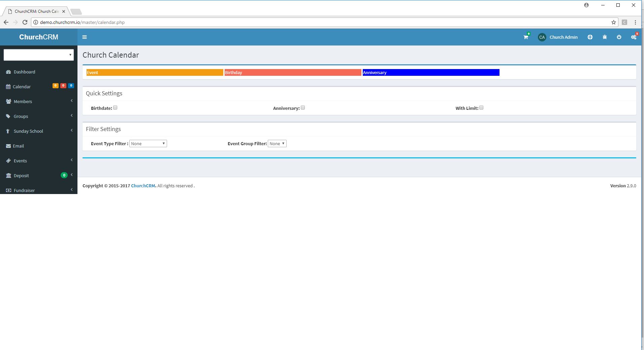The width and height of the screenshot is (644, 350).
Task: Switch to the ChurchCRM browser tab
Action: pyautogui.click(x=36, y=11)
